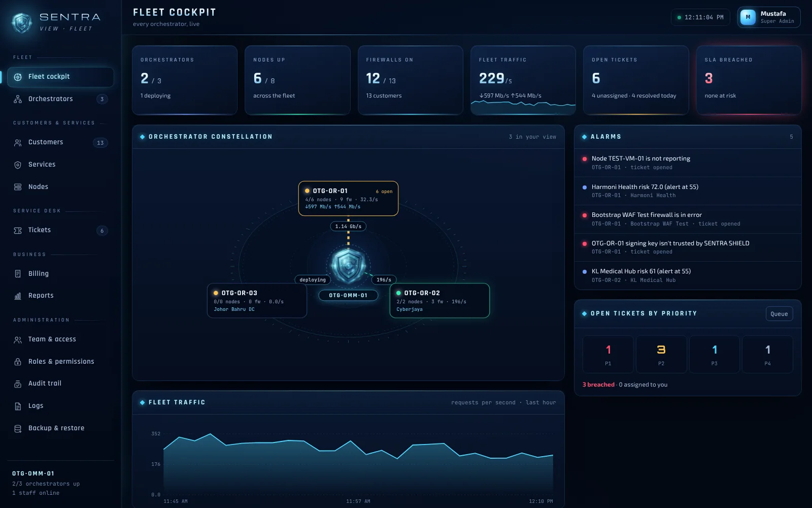This screenshot has height=508, width=812.
Task: Open the signing key not trusted alarm
Action: click(688, 247)
